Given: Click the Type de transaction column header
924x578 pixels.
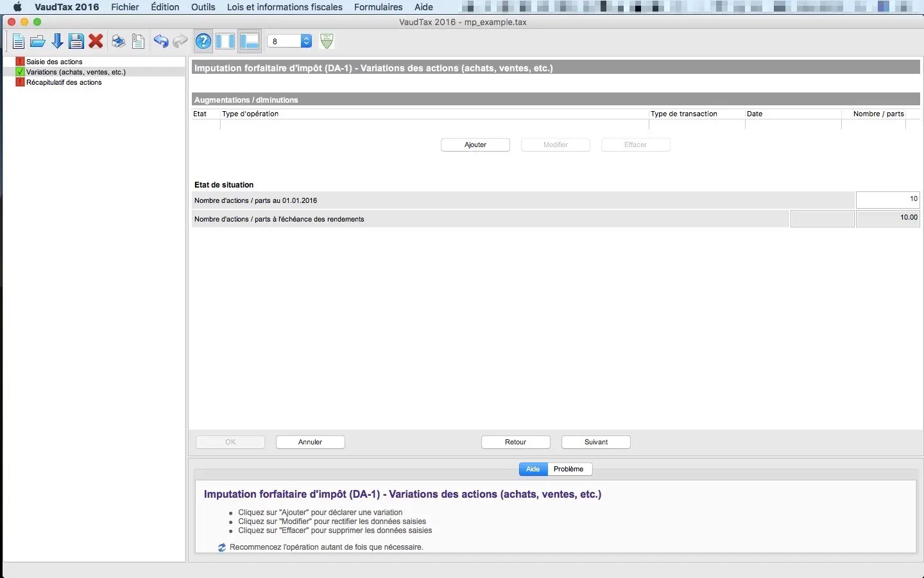Looking at the screenshot, I should pos(697,114).
